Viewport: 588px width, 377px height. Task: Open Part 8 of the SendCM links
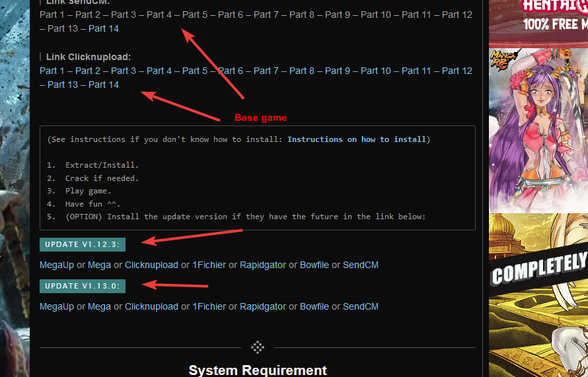[302, 15]
